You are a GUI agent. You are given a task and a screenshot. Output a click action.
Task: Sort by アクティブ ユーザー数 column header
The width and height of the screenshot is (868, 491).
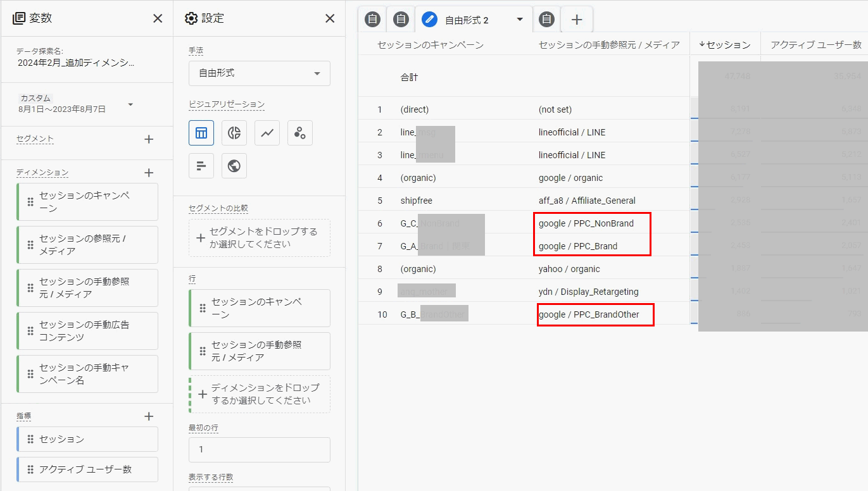point(815,45)
